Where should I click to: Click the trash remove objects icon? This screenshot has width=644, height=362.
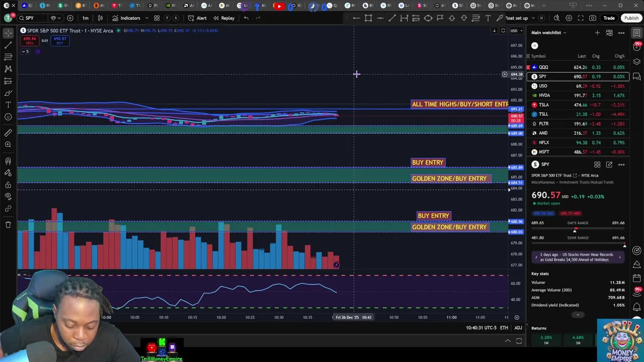tap(8, 225)
